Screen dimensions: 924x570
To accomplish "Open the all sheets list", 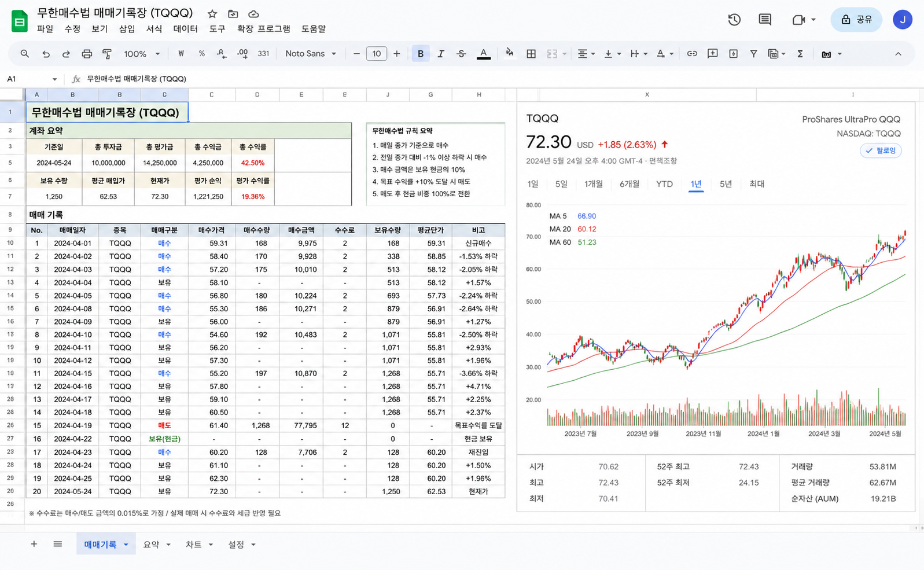I will tap(57, 544).
